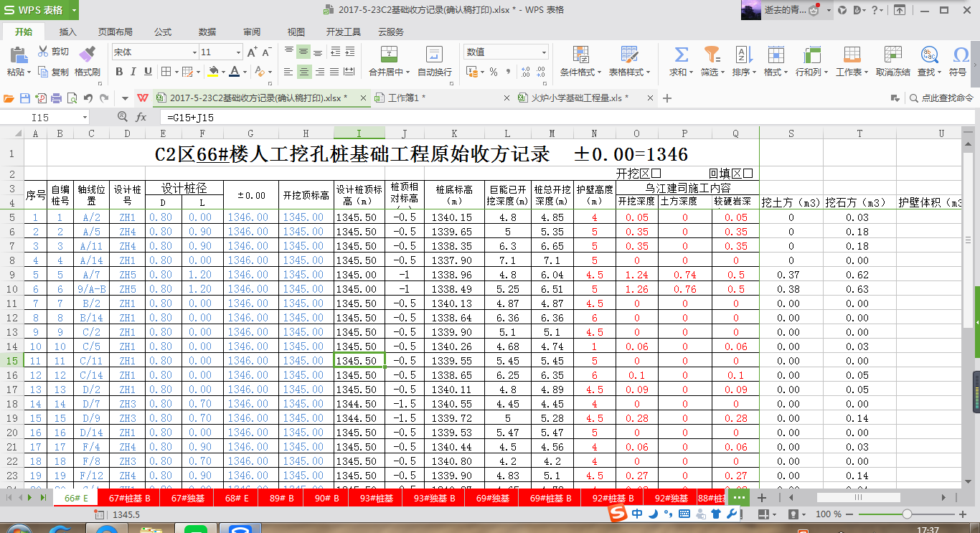Toggle Underline formatting
The image size is (980, 533).
pyautogui.click(x=148, y=72)
